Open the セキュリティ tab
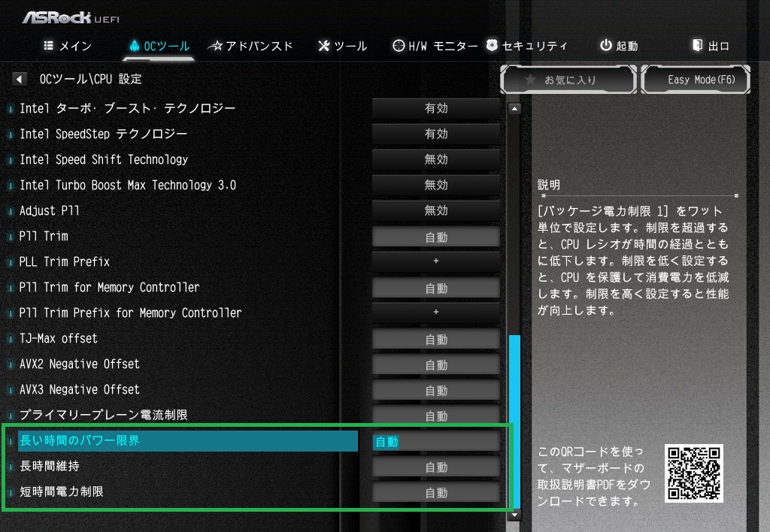 click(x=527, y=46)
